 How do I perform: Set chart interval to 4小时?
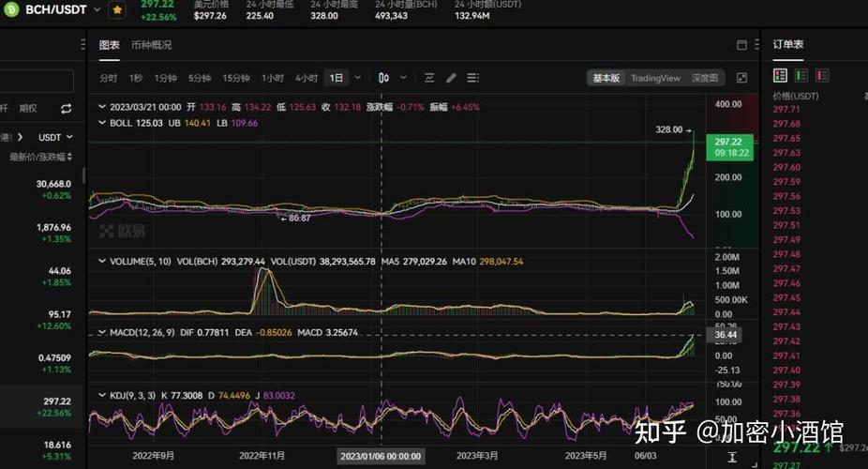coord(307,78)
